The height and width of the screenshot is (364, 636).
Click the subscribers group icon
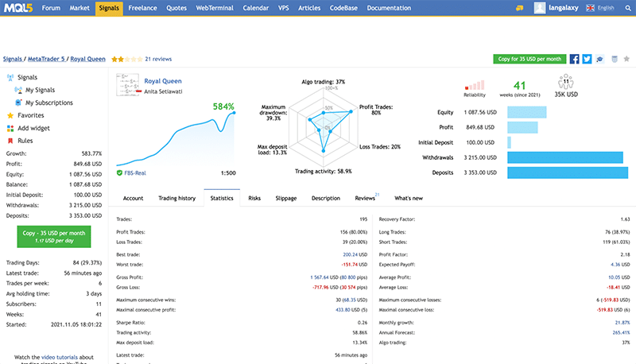point(566,82)
